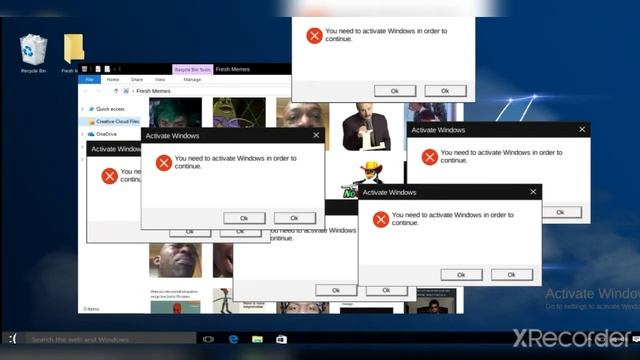Click first Ok button in frontmost Activate Windows dialog
The height and width of the screenshot is (360, 640).
pyautogui.click(x=461, y=275)
